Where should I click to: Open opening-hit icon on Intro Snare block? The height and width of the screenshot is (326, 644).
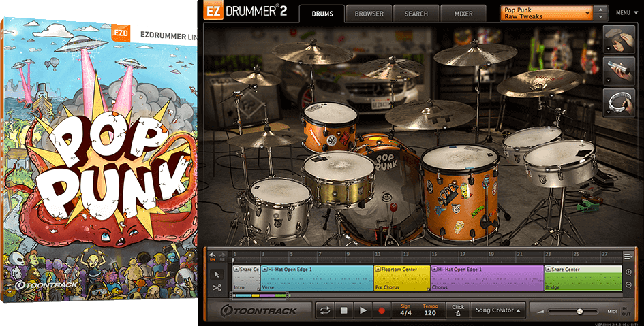coord(236,270)
